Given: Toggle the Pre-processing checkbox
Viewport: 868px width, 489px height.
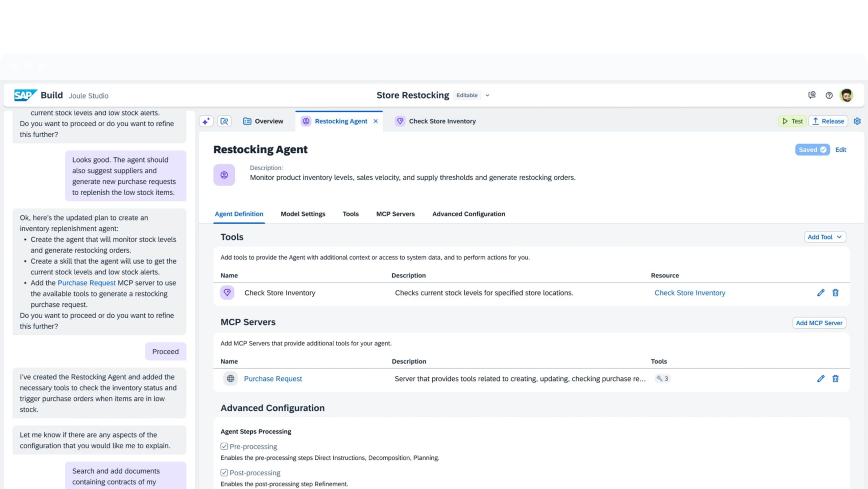Looking at the screenshot, I should [224, 446].
